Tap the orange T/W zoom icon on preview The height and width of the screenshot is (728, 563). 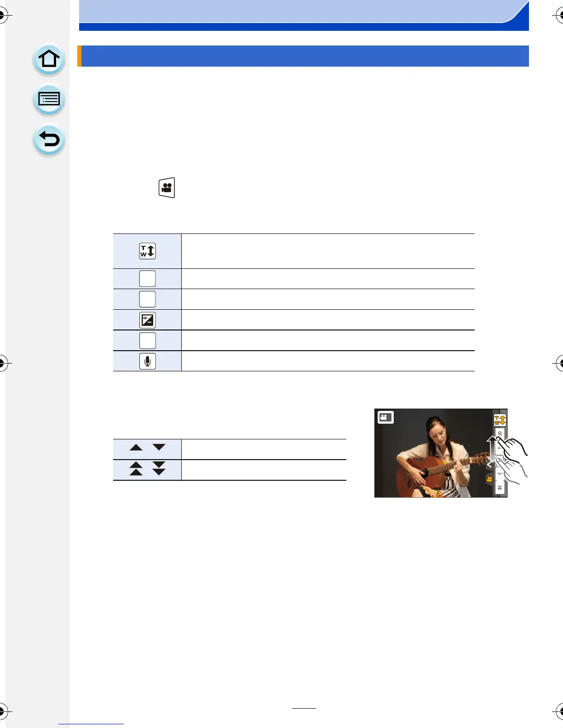500,420
